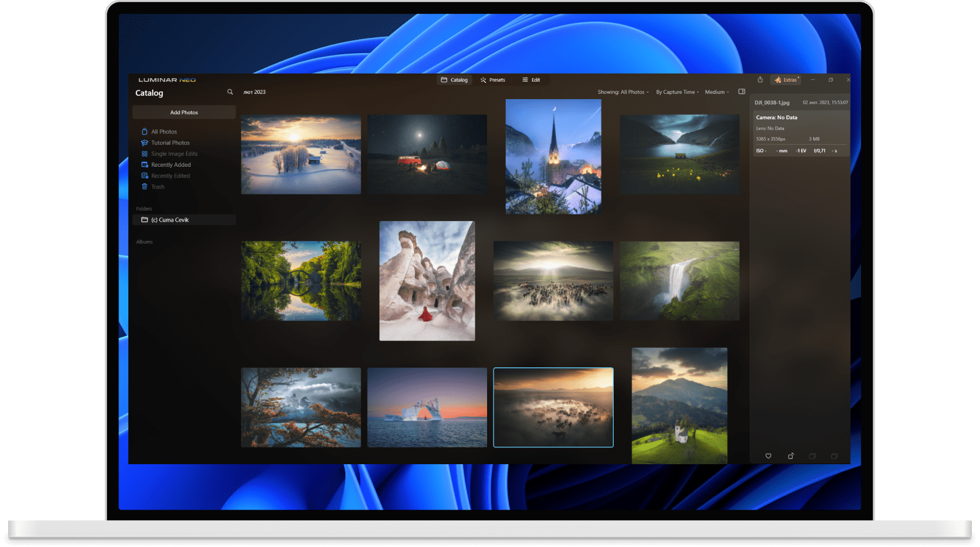
Task: Click the -1 EV exposure value
Action: pyautogui.click(x=801, y=151)
